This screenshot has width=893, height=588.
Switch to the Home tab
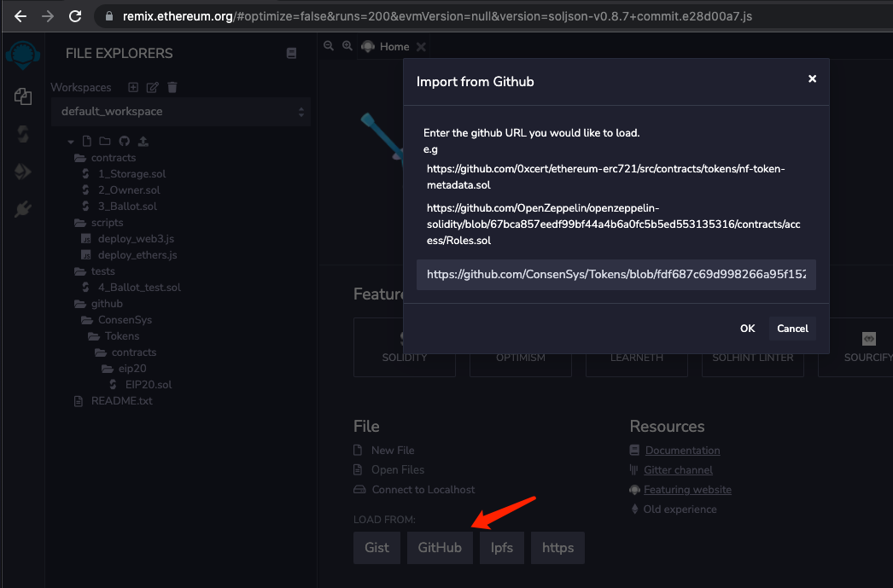point(394,47)
